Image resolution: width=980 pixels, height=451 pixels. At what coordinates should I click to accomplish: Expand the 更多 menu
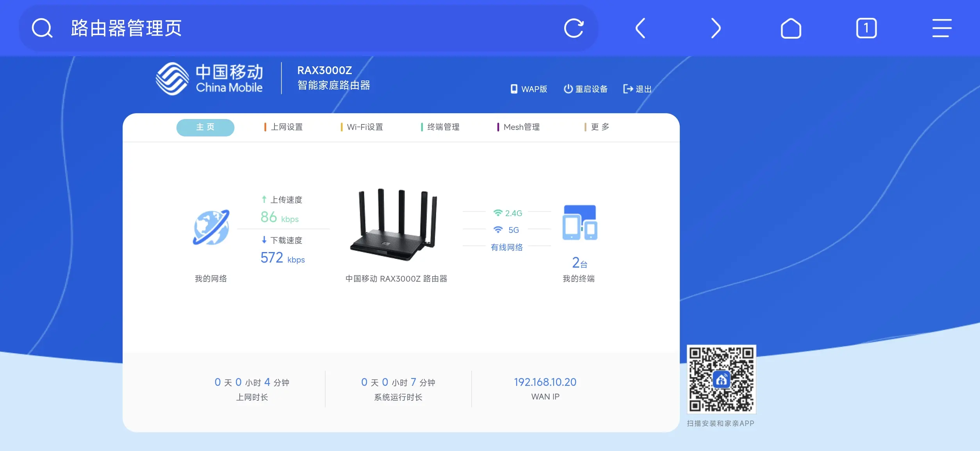[597, 127]
